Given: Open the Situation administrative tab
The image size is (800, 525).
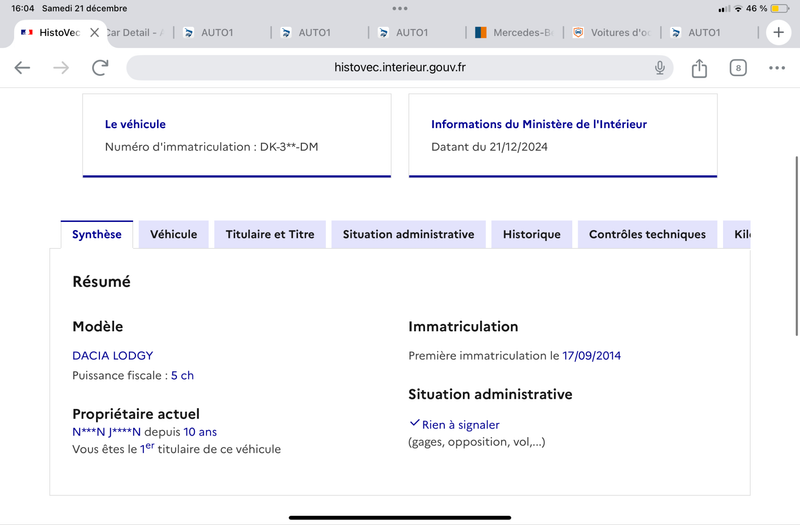Looking at the screenshot, I should (x=408, y=234).
